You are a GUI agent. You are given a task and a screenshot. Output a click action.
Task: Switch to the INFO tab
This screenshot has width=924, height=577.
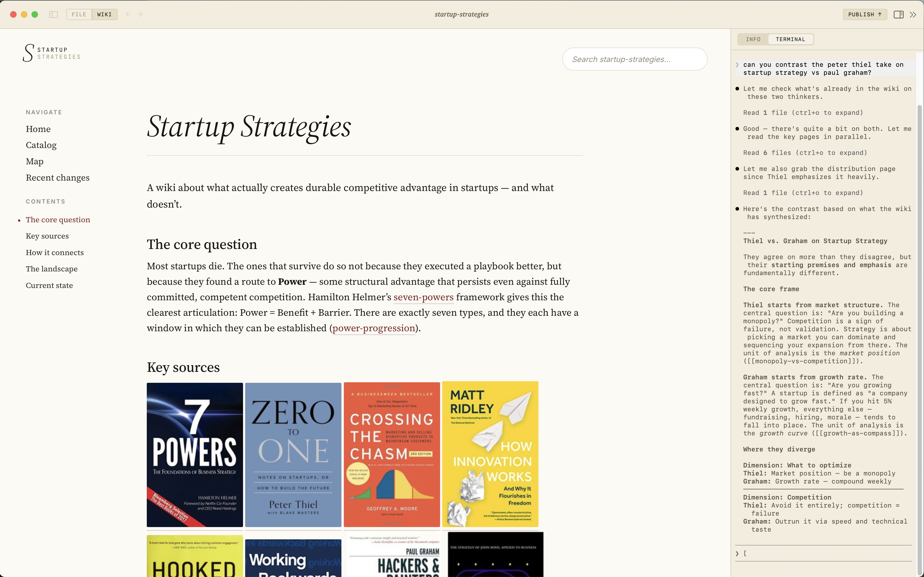coord(753,39)
